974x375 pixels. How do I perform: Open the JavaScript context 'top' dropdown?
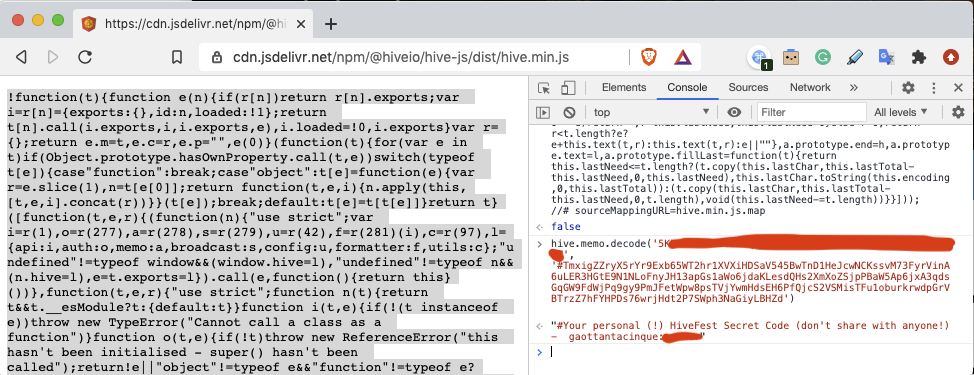click(x=651, y=112)
